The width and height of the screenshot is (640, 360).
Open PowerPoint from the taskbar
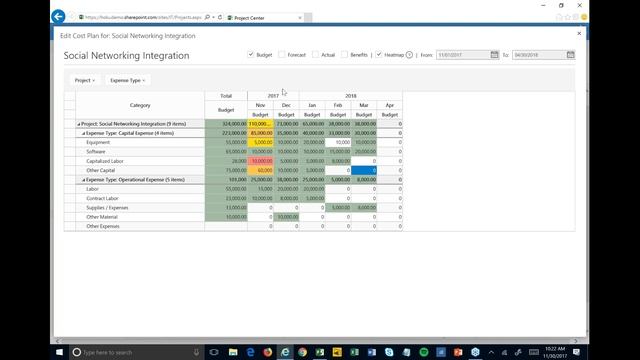click(x=458, y=352)
